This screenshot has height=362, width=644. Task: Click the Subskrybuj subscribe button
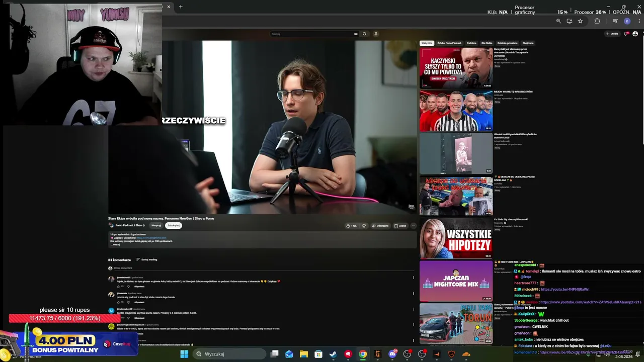pos(174,225)
